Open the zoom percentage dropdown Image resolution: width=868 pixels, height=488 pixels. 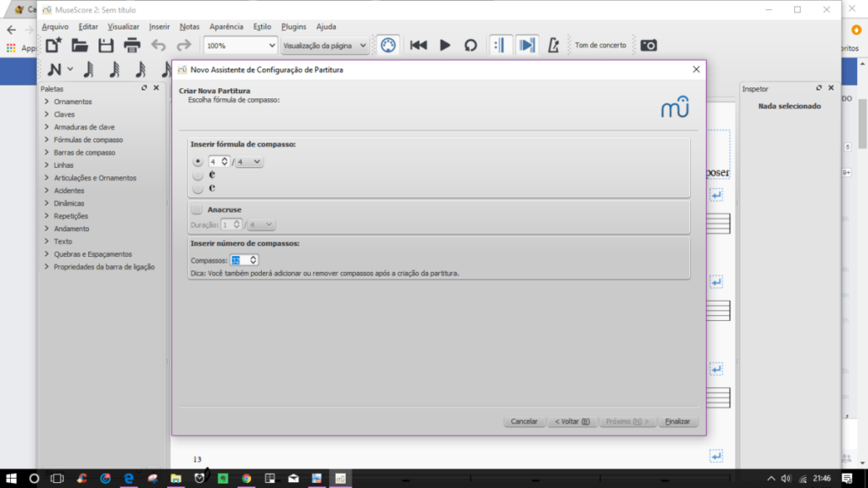tap(241, 45)
